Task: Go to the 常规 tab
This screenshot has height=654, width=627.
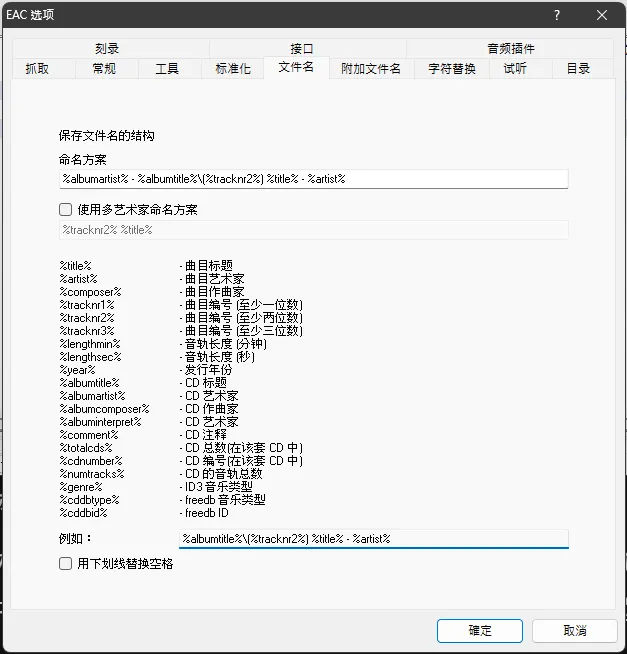Action: click(x=106, y=68)
